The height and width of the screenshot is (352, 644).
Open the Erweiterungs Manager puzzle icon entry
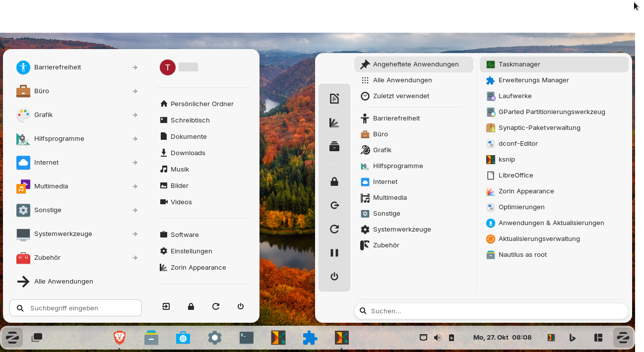click(533, 80)
